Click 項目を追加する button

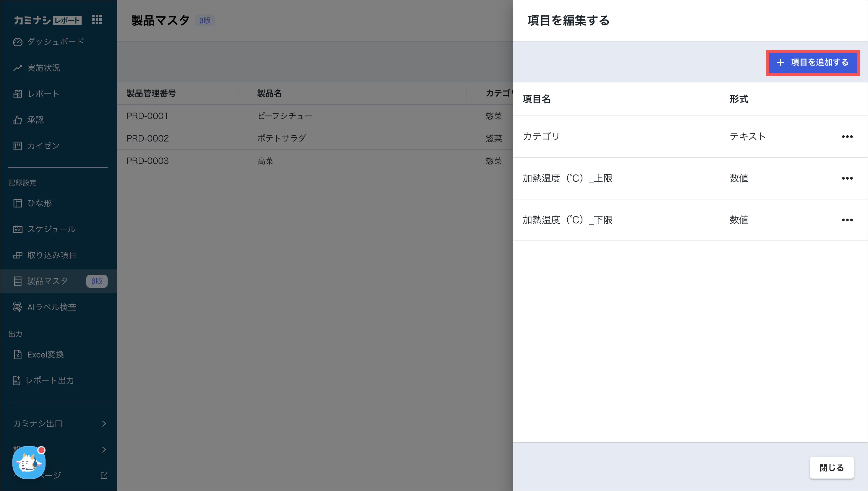pos(813,62)
